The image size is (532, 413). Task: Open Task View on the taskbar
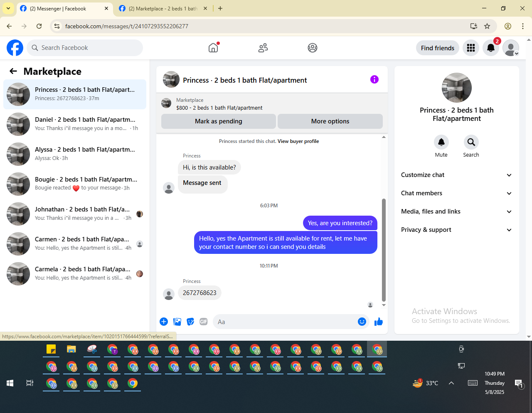click(30, 383)
